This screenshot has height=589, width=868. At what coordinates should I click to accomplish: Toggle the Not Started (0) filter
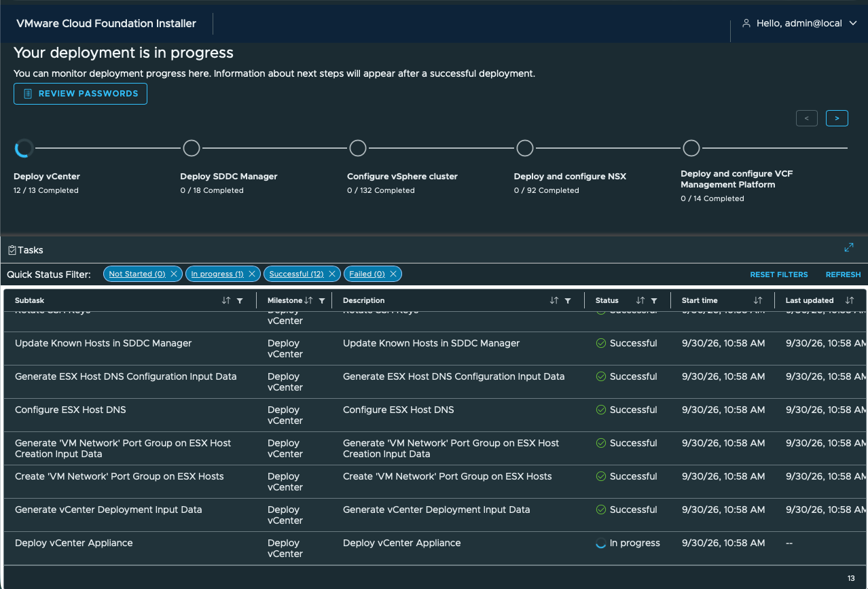137,274
